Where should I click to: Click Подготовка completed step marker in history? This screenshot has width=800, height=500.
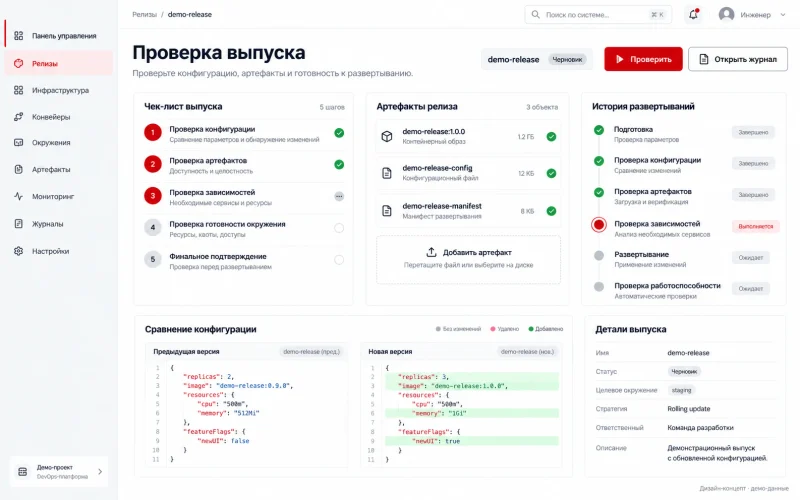click(599, 130)
